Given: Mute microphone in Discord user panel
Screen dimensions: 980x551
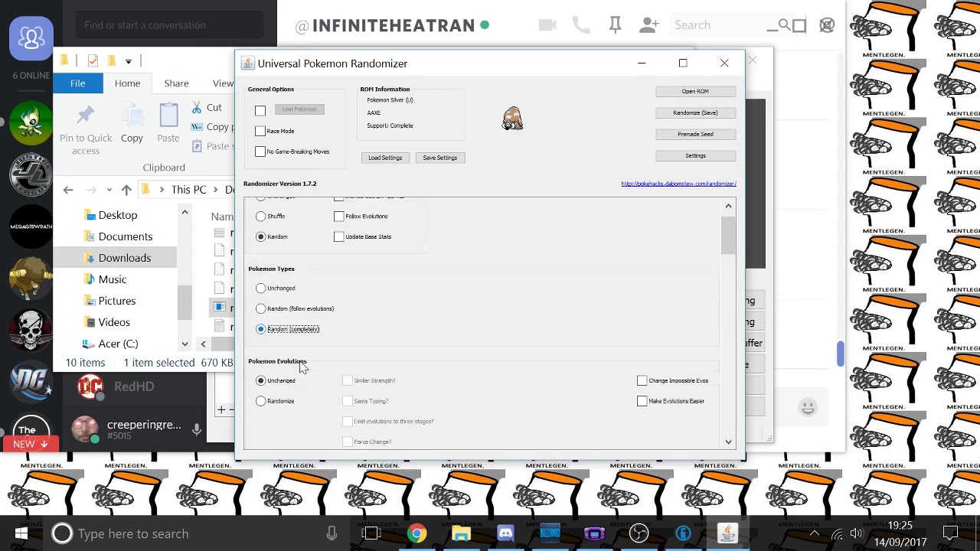Looking at the screenshot, I should tap(197, 431).
